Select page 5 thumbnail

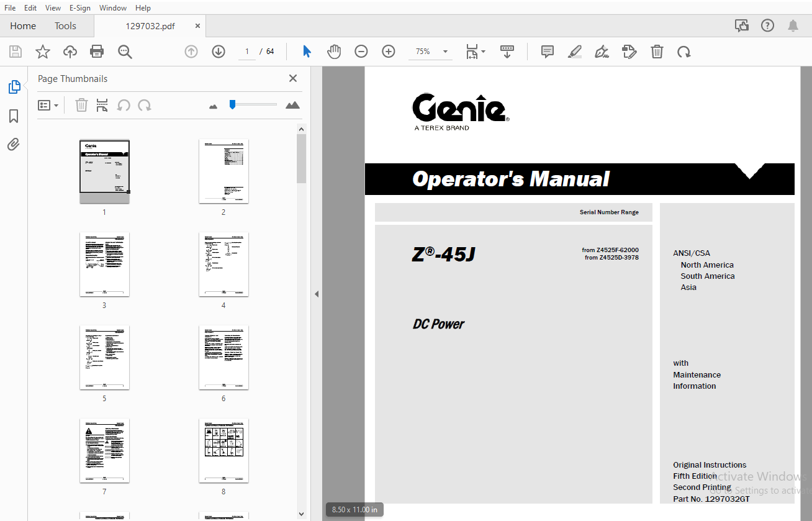pos(104,358)
